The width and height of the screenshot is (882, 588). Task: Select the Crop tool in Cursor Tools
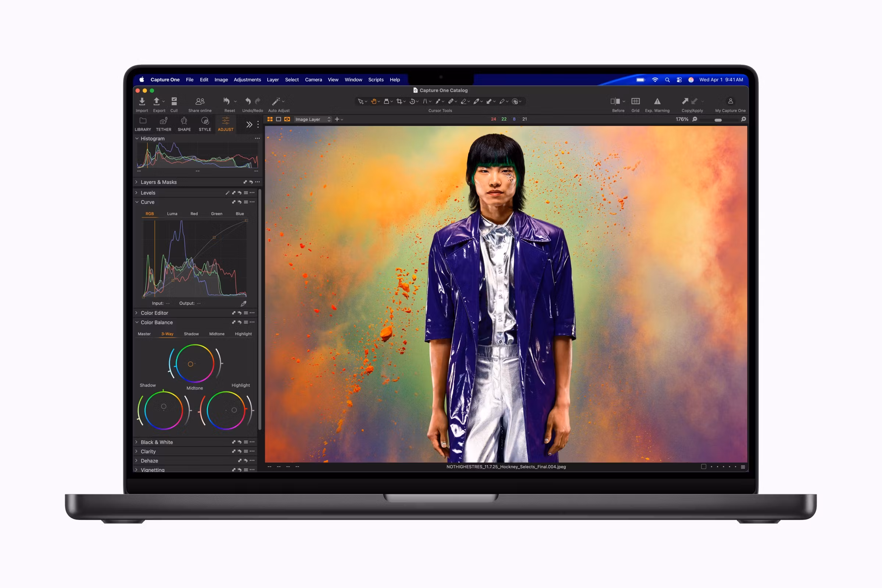399,101
